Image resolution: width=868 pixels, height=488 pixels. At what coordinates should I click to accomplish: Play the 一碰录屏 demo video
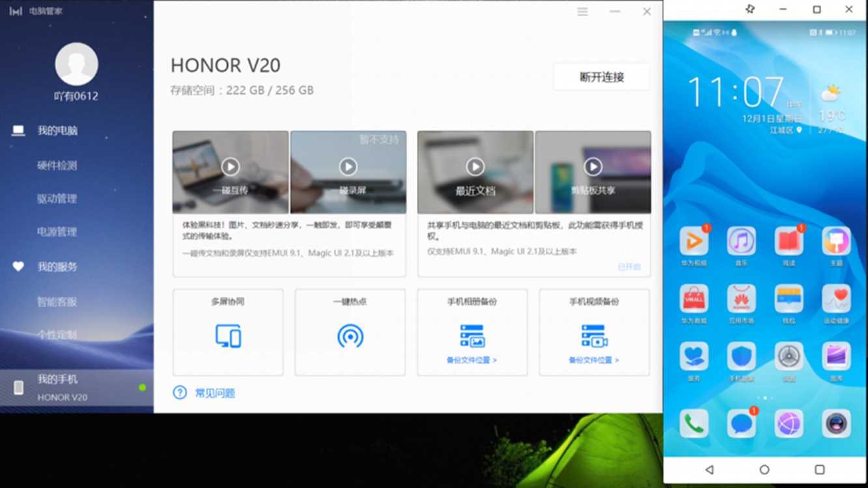(348, 167)
